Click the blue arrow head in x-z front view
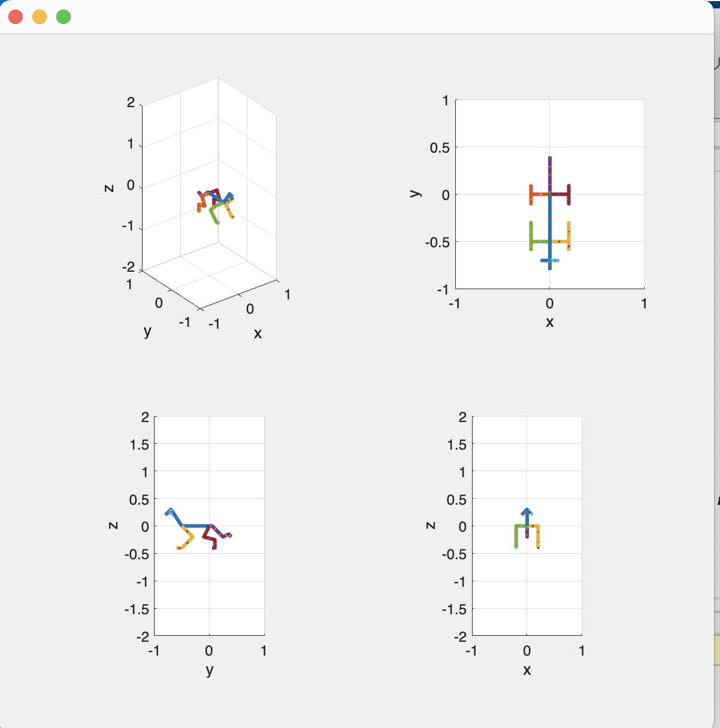The image size is (720, 728). [x=527, y=512]
